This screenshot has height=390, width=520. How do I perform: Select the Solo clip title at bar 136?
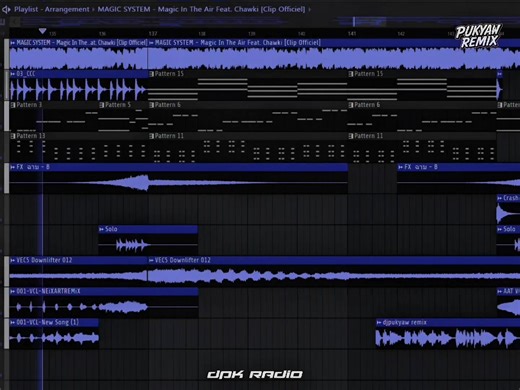(111, 229)
